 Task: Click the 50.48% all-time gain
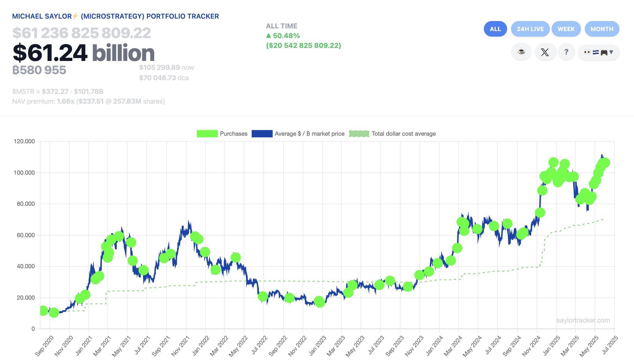pos(283,36)
